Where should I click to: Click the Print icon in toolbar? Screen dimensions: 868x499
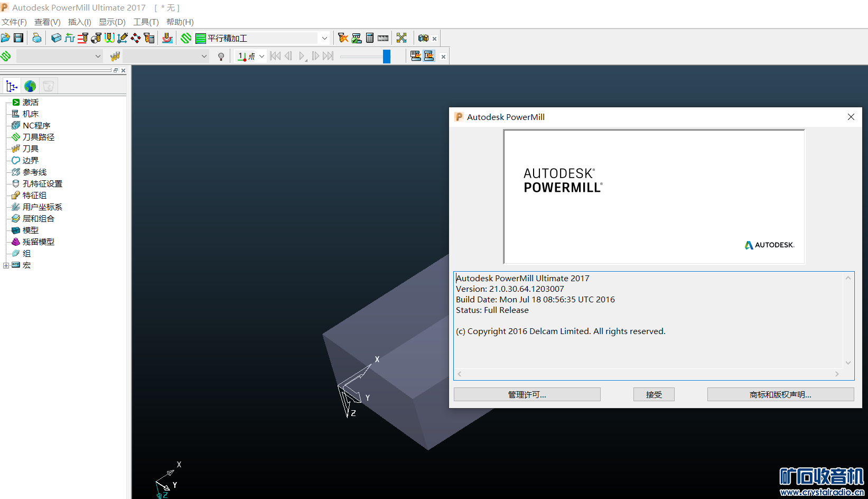coord(36,38)
